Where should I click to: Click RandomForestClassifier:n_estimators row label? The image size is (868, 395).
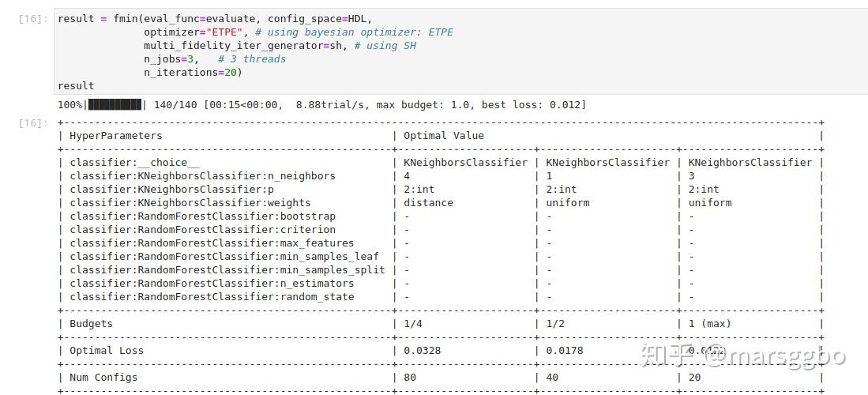pyautogui.click(x=212, y=284)
